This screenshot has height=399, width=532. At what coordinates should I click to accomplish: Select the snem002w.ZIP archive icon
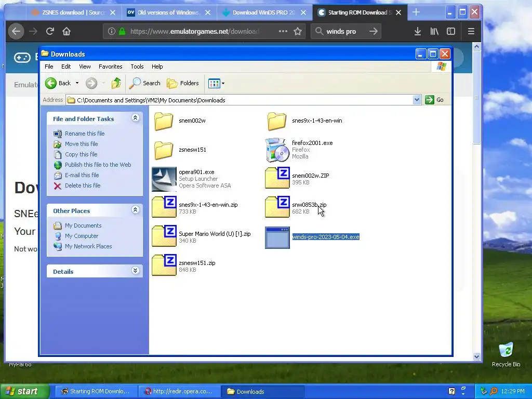coord(277,178)
